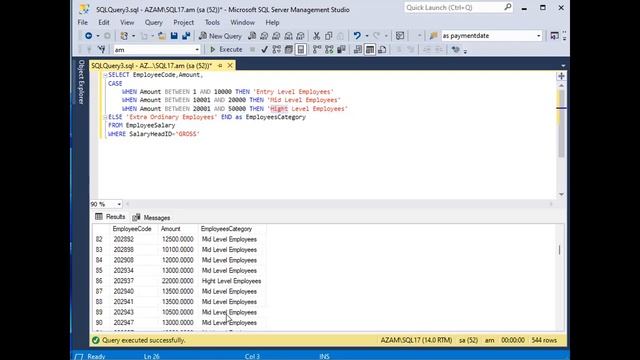Select the EmployeesCategory column header
640x360 pixels.
pyautogui.click(x=227, y=229)
